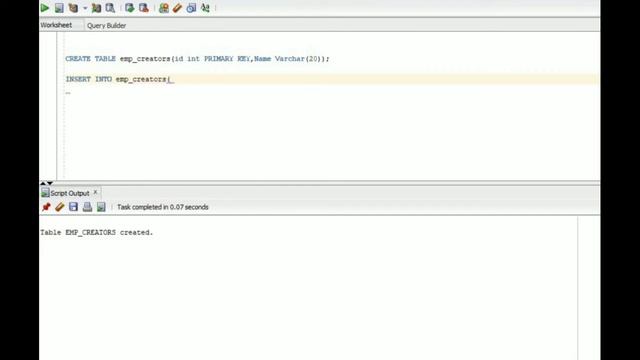Commit changes with the Commit icon
The height and width of the screenshot is (360, 640).
tap(130, 8)
